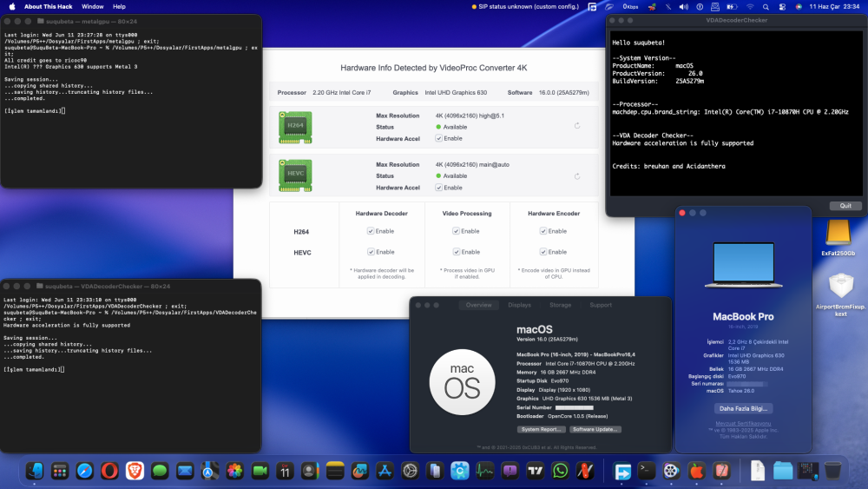Image resolution: width=868 pixels, height=489 pixels.
Task: Click the macOS logo circle
Action: click(x=463, y=382)
